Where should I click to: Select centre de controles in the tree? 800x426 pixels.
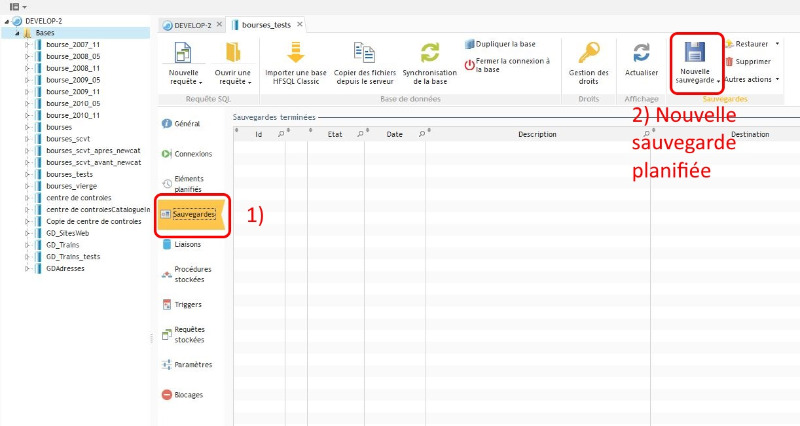pos(79,198)
